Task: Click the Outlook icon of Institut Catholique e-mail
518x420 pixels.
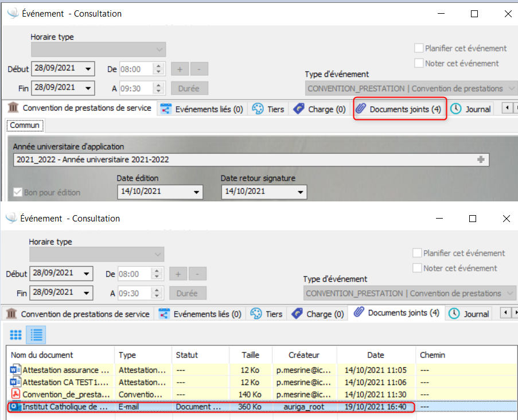Action: 15,407
